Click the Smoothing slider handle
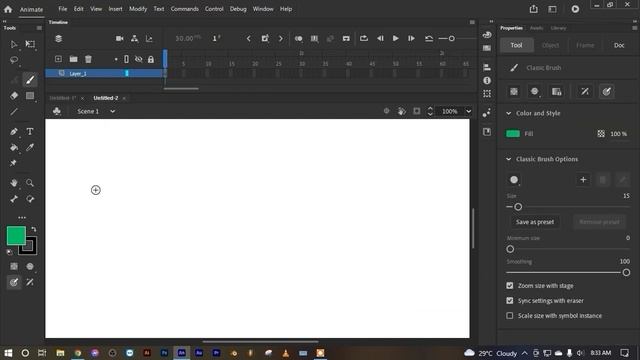The image size is (640, 360). pyautogui.click(x=626, y=273)
